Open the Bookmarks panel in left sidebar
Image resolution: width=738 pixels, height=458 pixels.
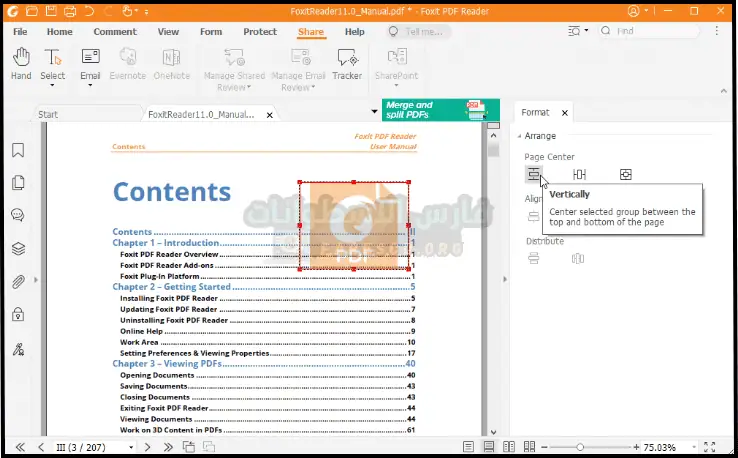18,151
